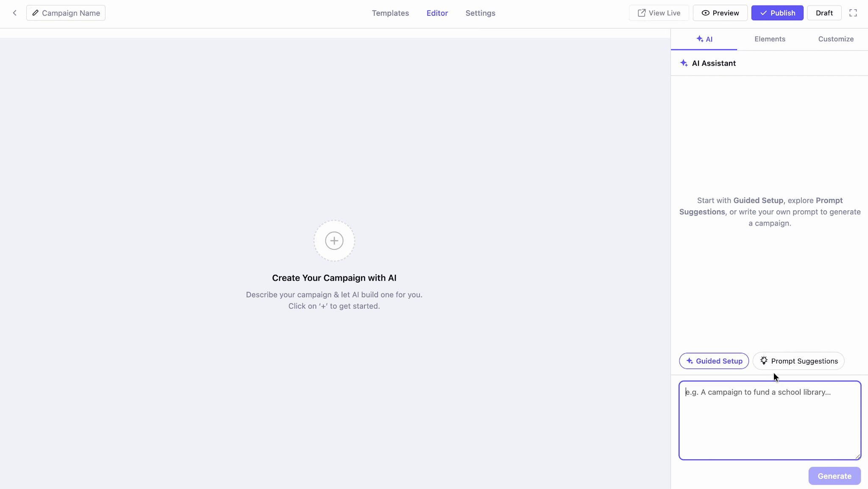868x489 pixels.
Task: Switch to the Templates tab
Action: coord(390,13)
